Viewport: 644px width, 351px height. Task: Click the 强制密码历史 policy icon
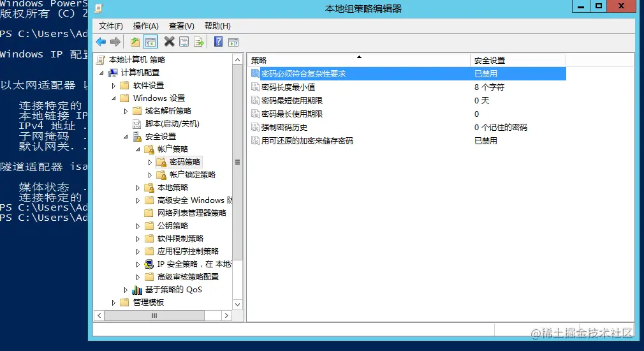pos(256,128)
